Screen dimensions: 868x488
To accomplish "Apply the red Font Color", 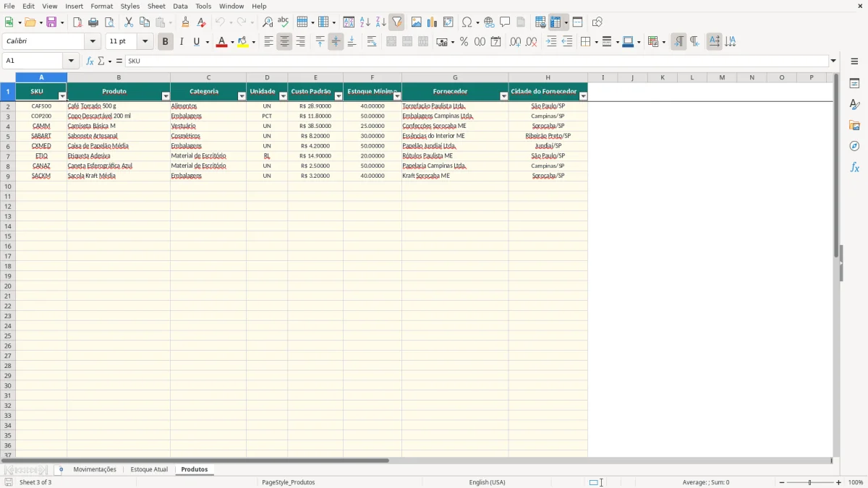I will pos(221,42).
